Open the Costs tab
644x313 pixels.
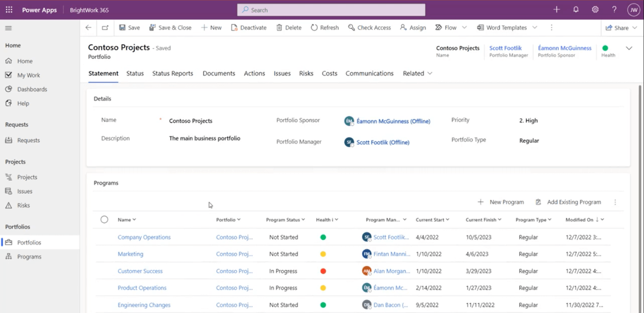330,73
